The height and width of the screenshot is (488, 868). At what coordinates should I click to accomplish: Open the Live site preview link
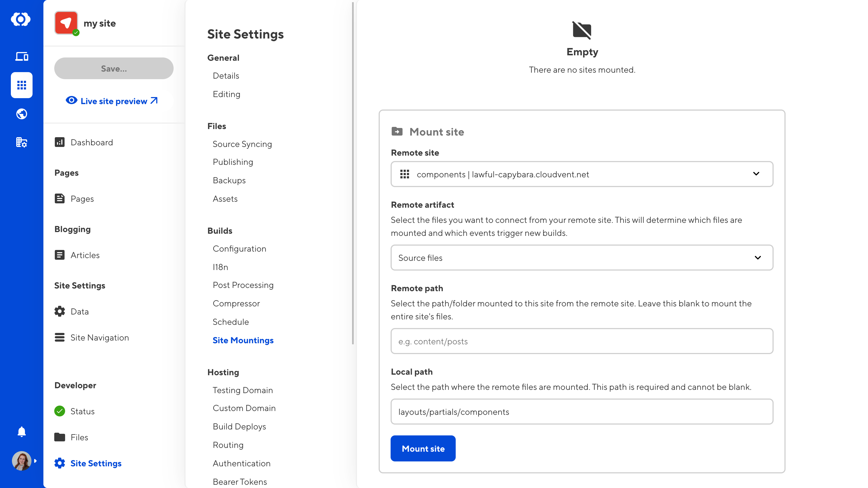coord(114,101)
